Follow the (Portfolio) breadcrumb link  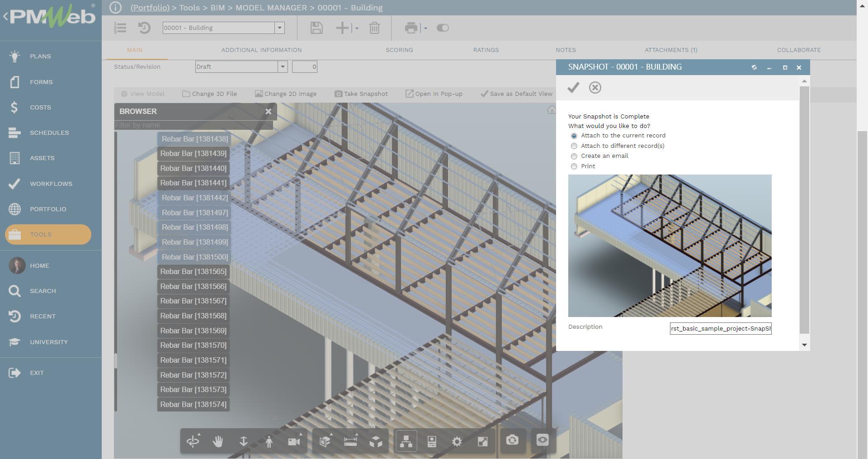(x=150, y=8)
